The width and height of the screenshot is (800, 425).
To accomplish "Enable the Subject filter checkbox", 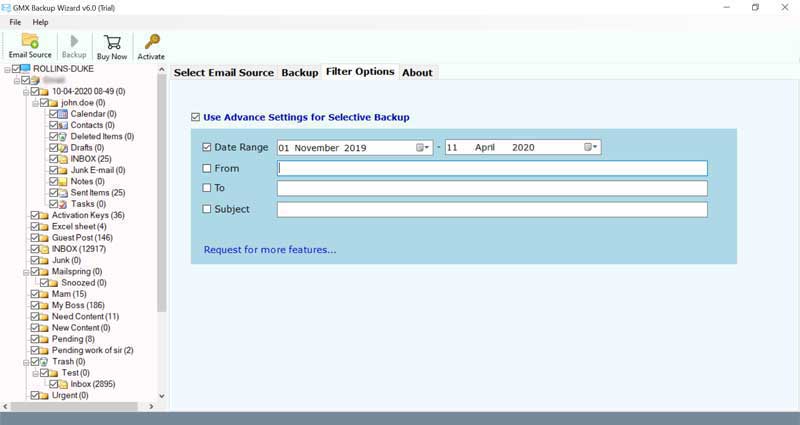I will [x=207, y=209].
